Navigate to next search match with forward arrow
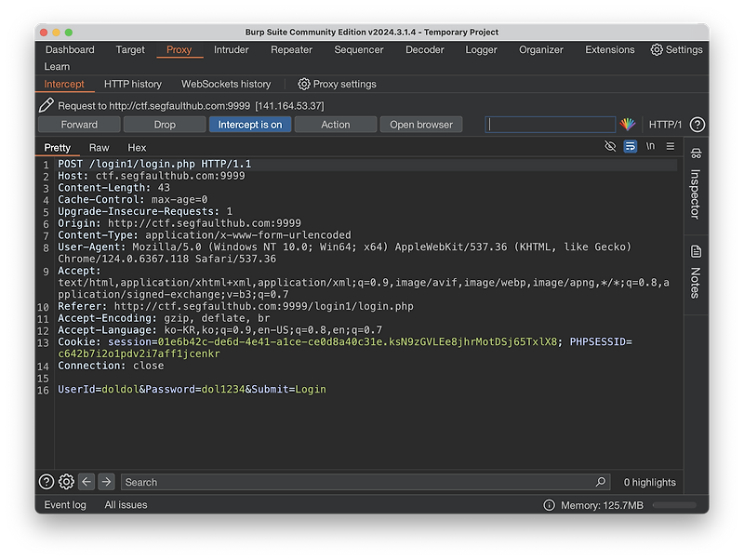Screen dimensions: 744x560 (105, 482)
